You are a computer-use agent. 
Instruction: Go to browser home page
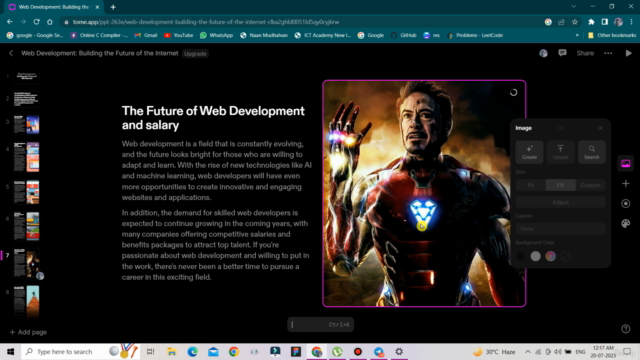(50, 22)
